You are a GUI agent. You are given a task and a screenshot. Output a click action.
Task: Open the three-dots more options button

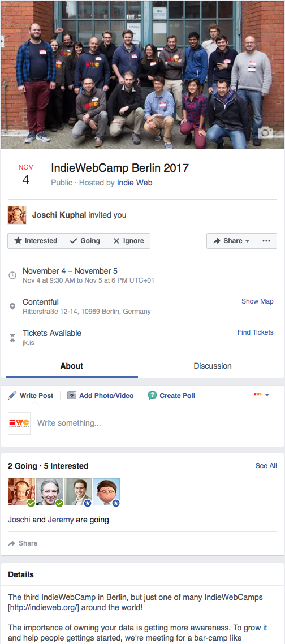click(266, 241)
